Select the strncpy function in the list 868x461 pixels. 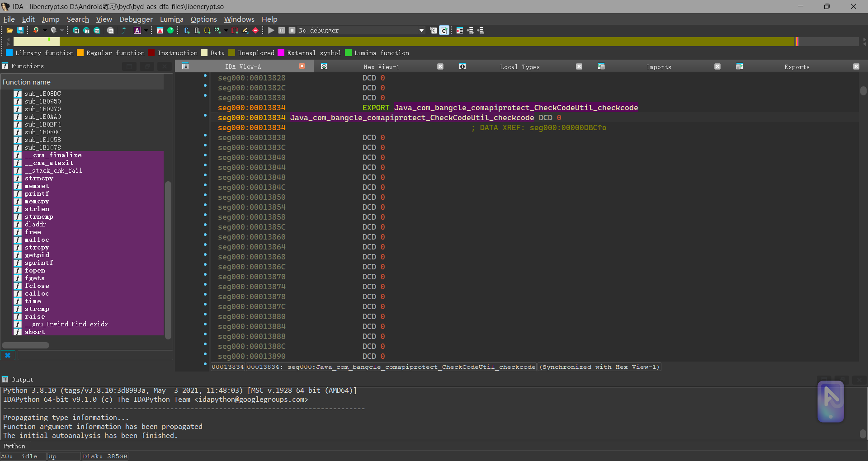tap(39, 178)
